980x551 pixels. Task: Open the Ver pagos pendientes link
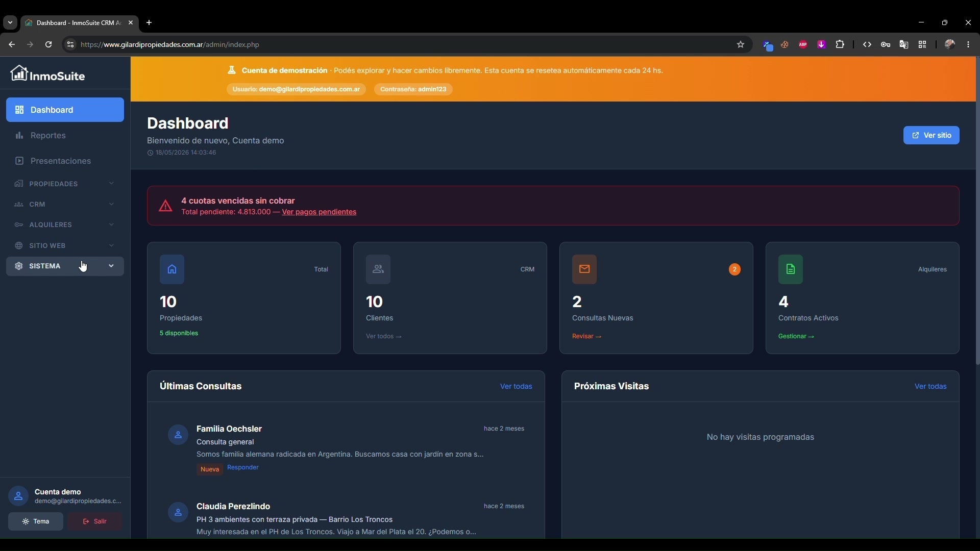click(319, 212)
